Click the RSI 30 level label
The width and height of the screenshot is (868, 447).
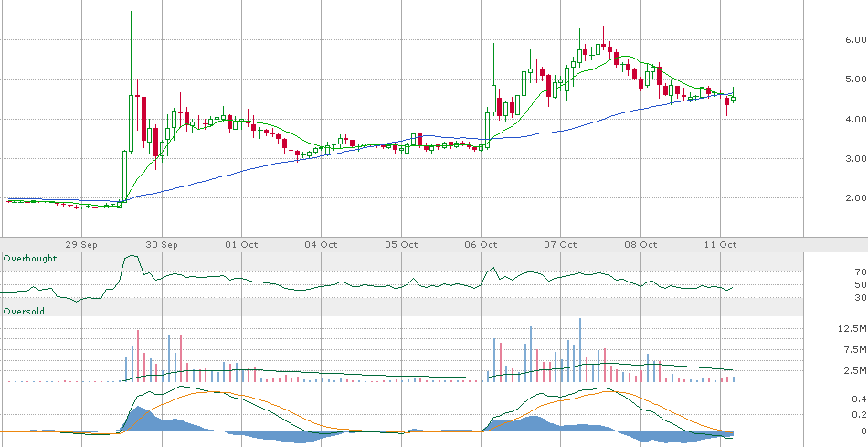pos(861,298)
